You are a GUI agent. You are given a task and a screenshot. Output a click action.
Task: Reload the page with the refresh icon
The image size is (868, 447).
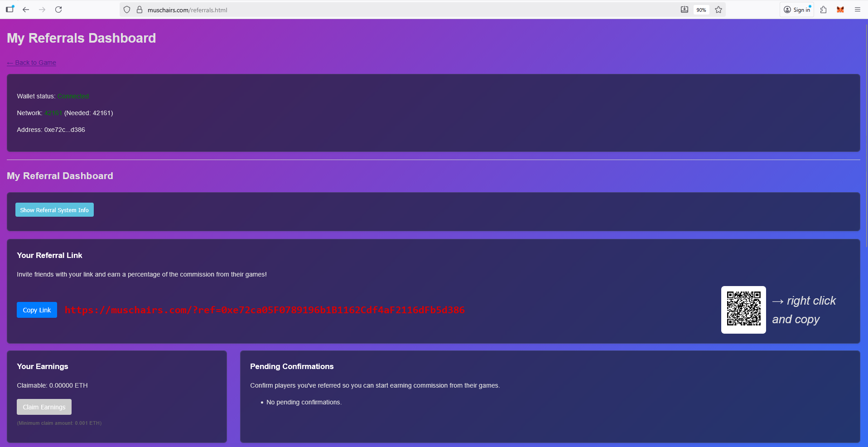coord(58,10)
